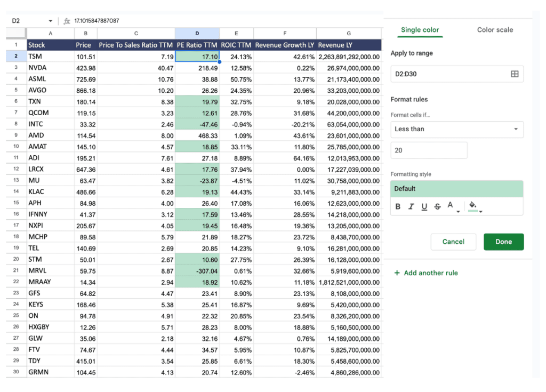Toggle italic in Formatting style
The image size is (546, 392).
point(411,205)
